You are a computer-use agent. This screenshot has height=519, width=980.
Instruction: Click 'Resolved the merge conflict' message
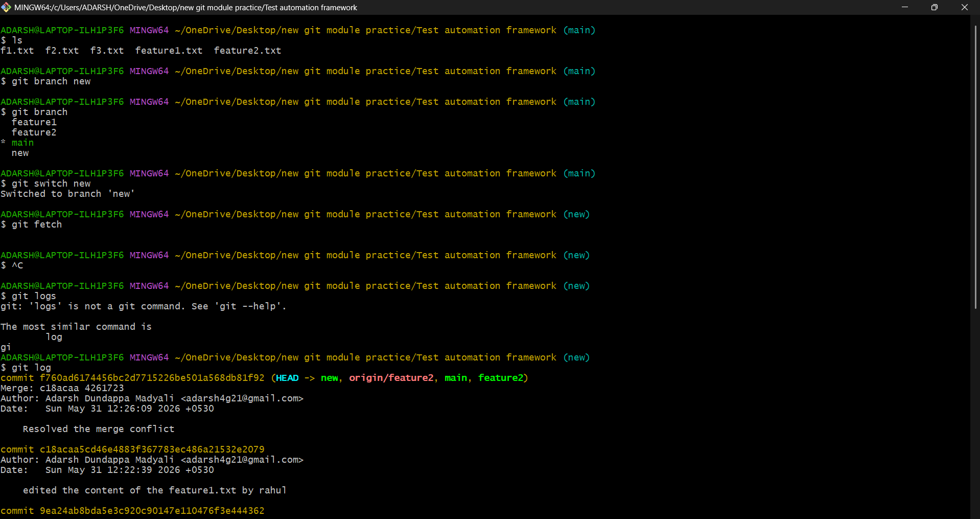99,429
